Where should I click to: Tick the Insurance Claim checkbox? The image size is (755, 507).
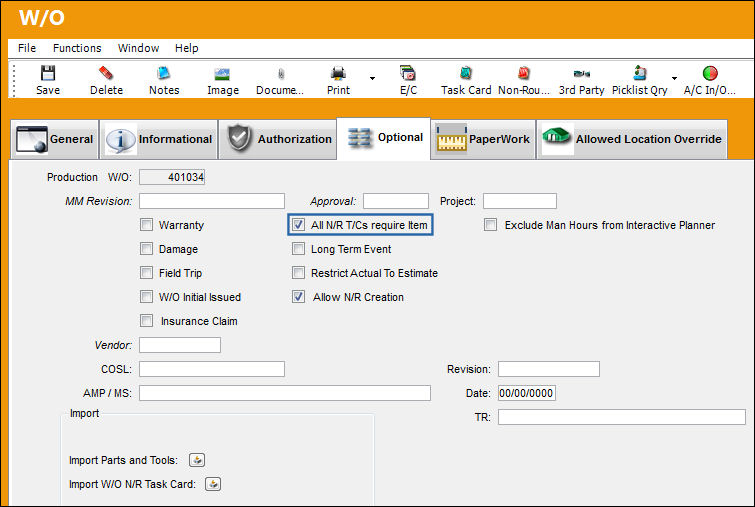(146, 321)
